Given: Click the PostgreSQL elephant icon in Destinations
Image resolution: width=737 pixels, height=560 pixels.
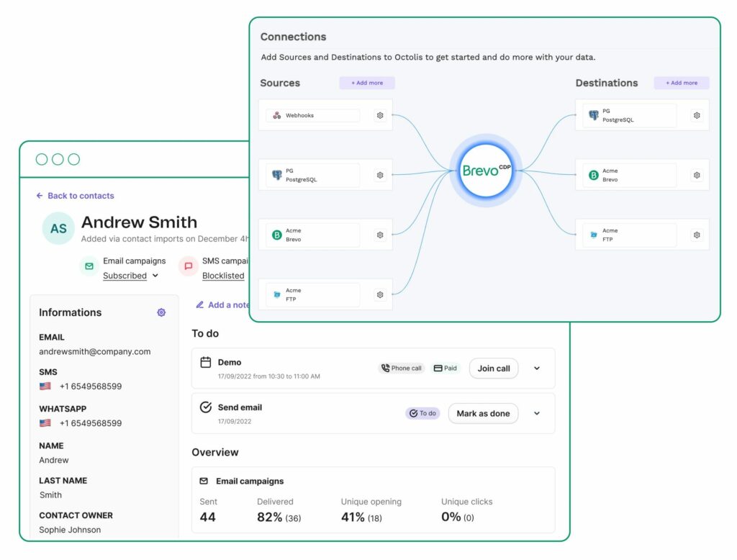Looking at the screenshot, I should tap(594, 114).
